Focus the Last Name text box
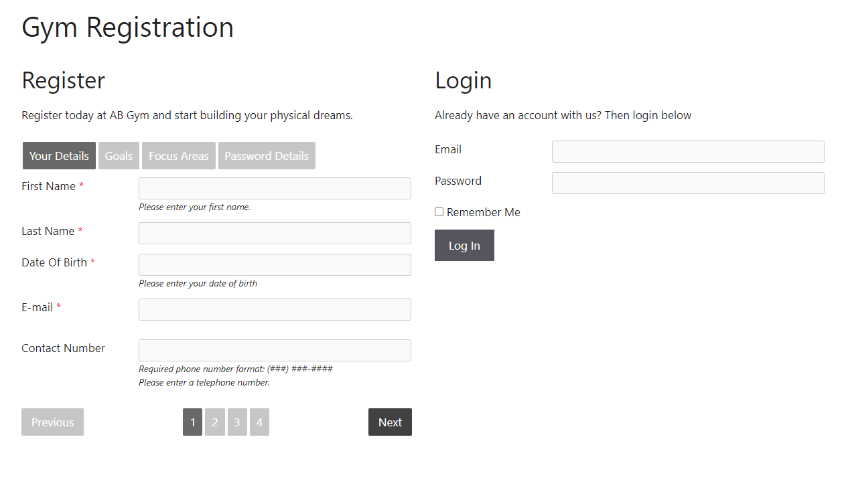The height and width of the screenshot is (504, 844). (x=275, y=234)
